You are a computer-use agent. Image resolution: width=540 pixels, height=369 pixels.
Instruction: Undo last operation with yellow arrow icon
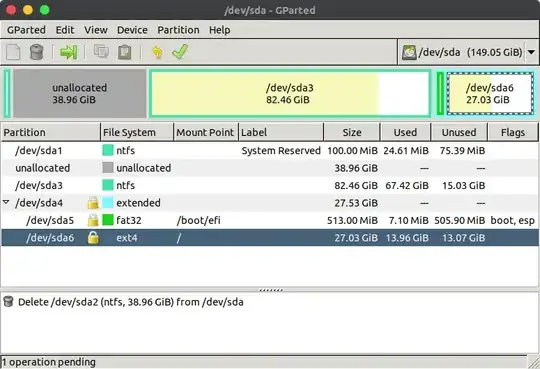pyautogui.click(x=157, y=52)
